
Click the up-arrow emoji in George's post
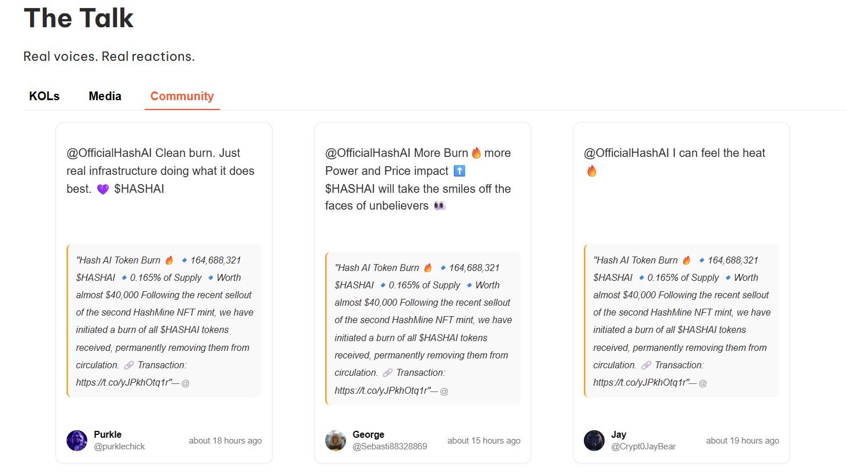coord(459,171)
